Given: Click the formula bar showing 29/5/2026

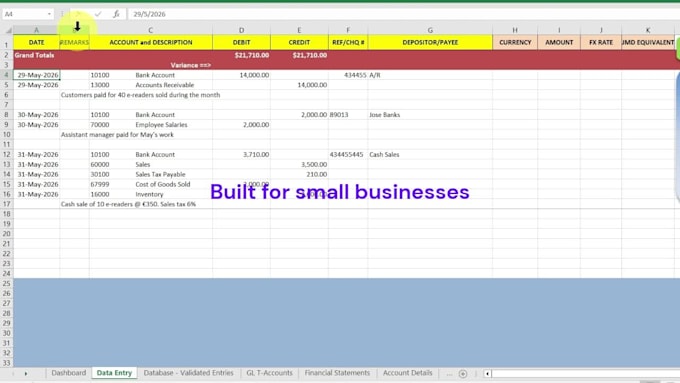Looking at the screenshot, I should coord(403,14).
